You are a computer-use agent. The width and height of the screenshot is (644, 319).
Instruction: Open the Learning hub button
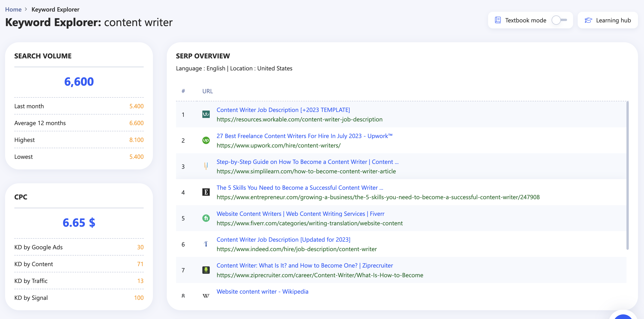pos(608,20)
